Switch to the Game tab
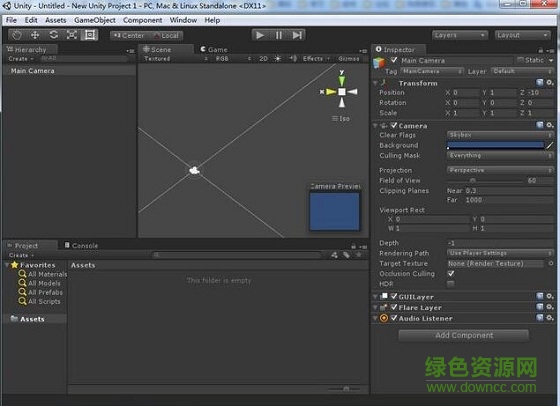Viewport: 560px width, 406px height. [214, 49]
